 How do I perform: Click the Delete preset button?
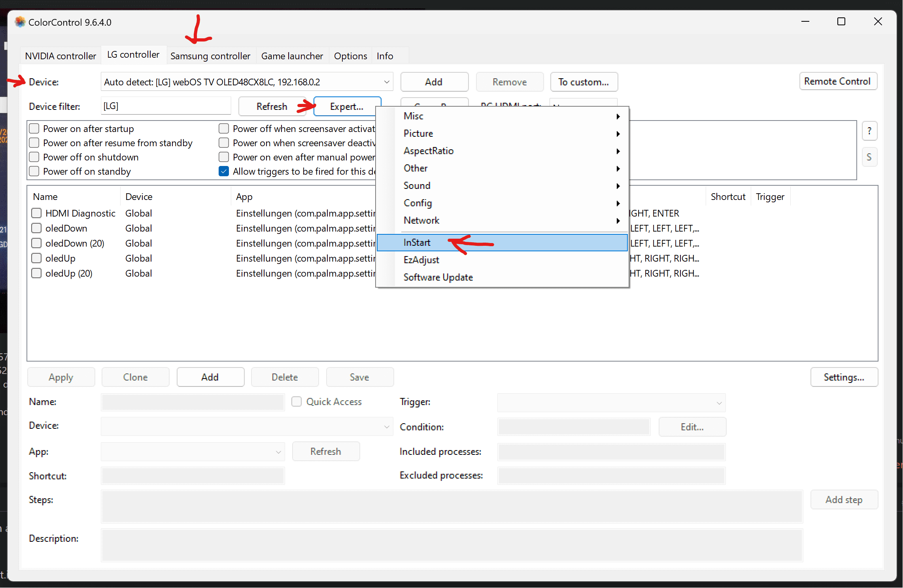coord(285,377)
